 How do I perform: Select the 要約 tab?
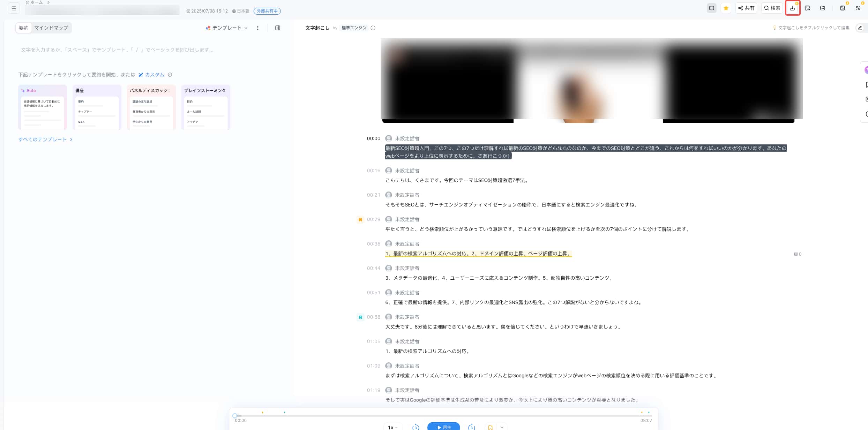(x=24, y=28)
